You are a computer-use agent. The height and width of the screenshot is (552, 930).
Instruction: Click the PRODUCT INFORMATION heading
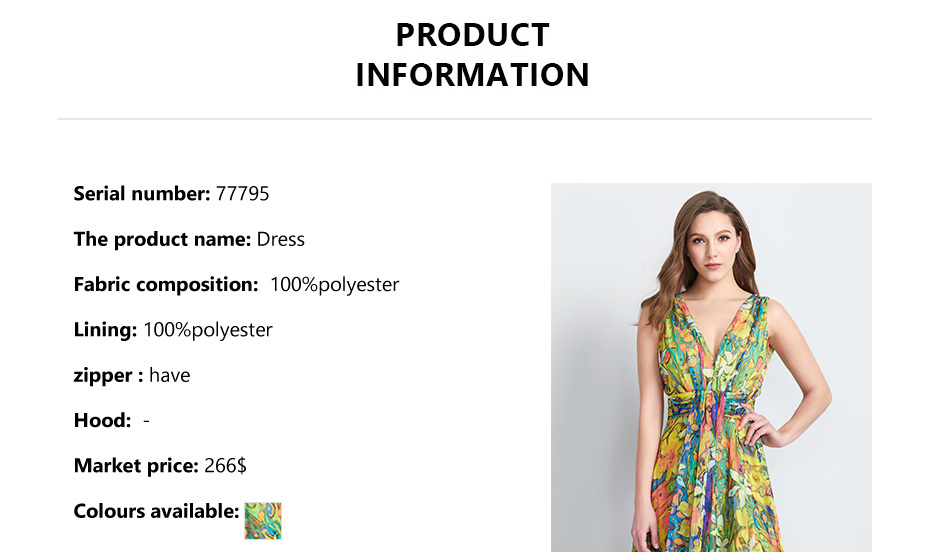(472, 54)
